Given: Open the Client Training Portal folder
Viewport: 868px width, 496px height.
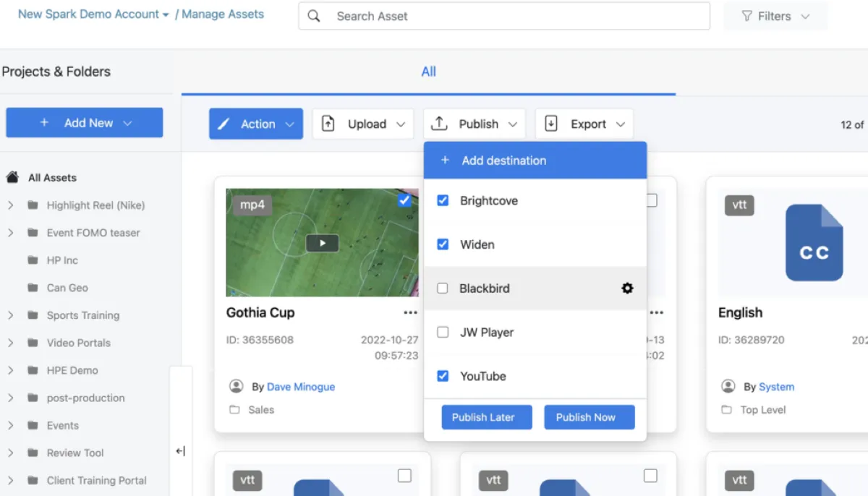Looking at the screenshot, I should pos(97,480).
